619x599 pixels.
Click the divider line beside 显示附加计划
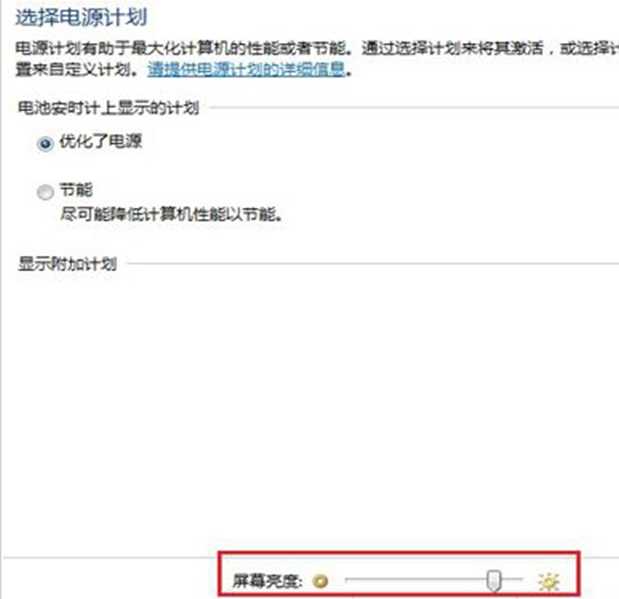373,263
